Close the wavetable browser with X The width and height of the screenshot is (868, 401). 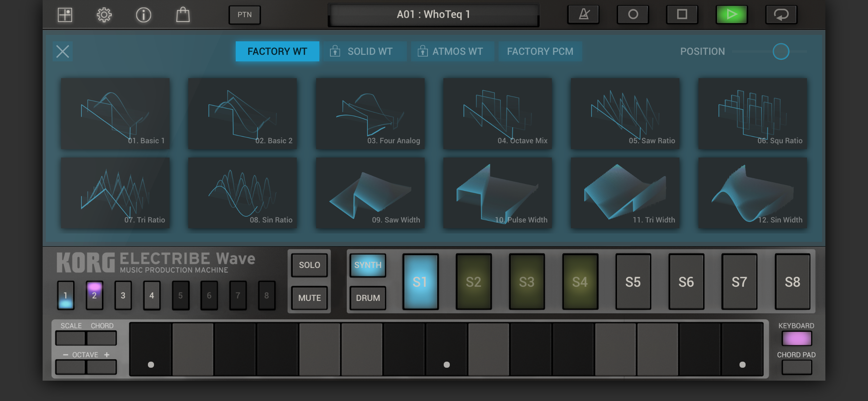(x=63, y=52)
